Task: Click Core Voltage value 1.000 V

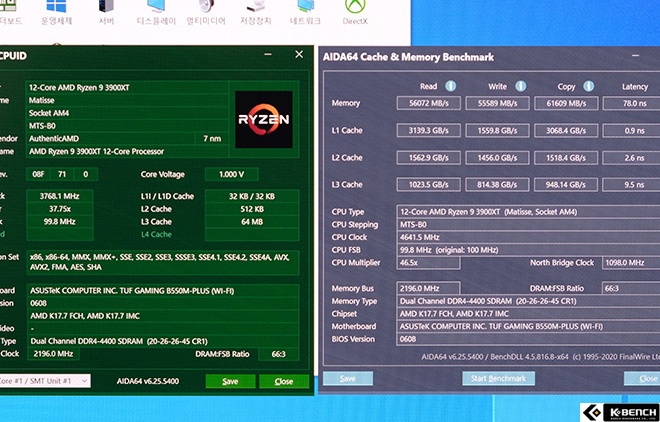Action: click(232, 174)
